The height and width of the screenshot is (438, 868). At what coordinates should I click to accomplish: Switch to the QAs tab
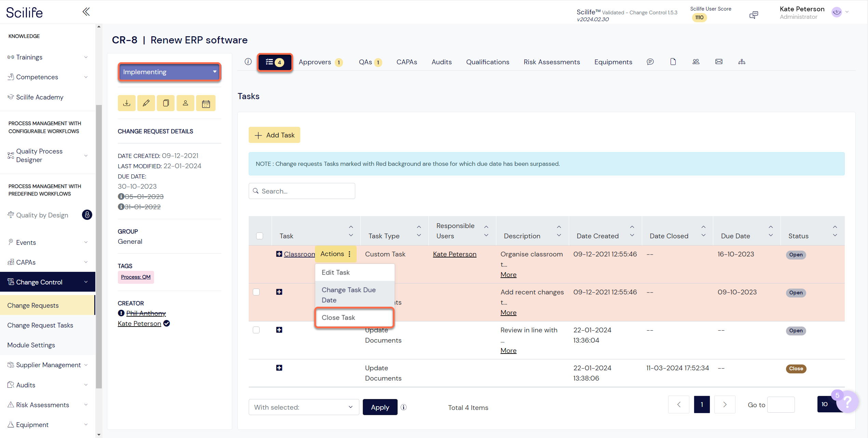click(x=370, y=62)
